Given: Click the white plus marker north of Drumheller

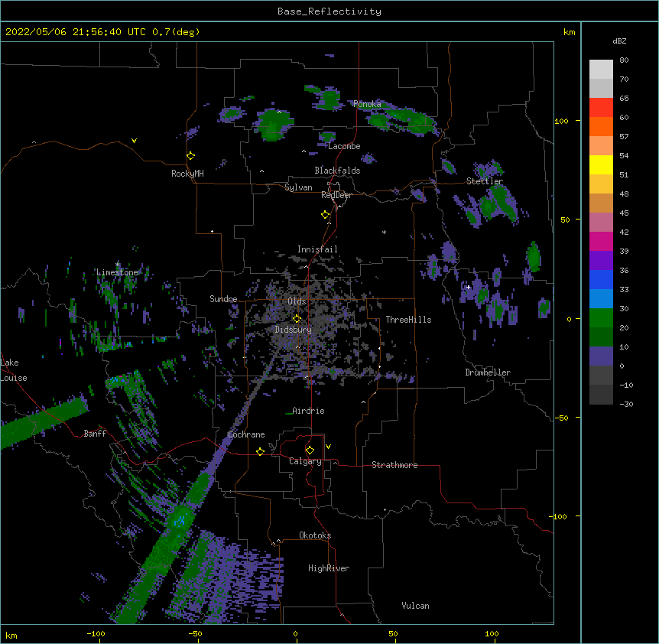Looking at the screenshot, I should (x=468, y=287).
